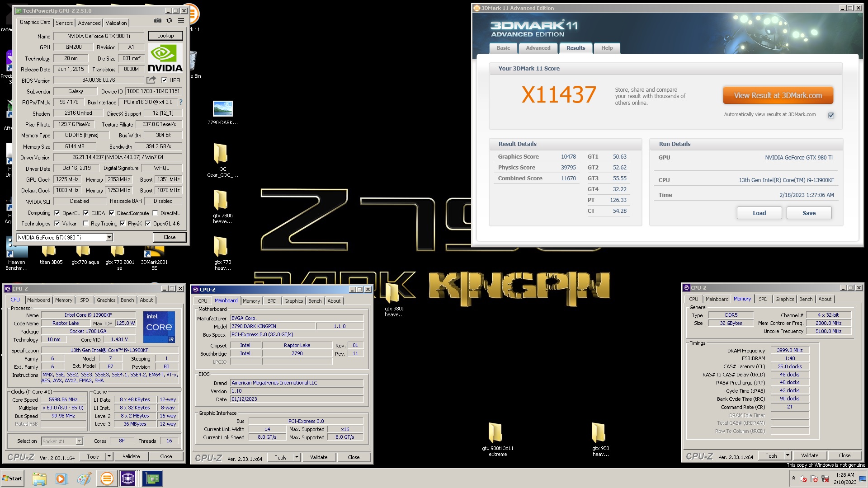This screenshot has width=868, height=488.
Task: Open OC Gear_GOC folder on desktop
Action: coord(222,160)
